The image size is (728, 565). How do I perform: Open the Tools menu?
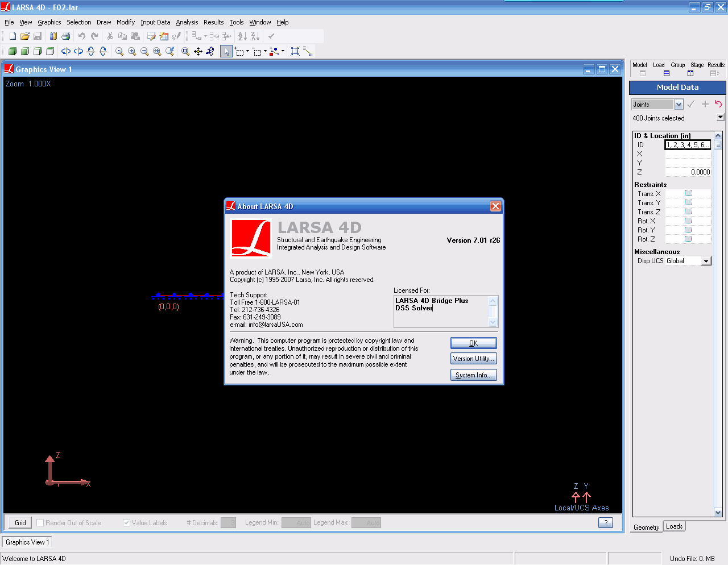coord(237,22)
